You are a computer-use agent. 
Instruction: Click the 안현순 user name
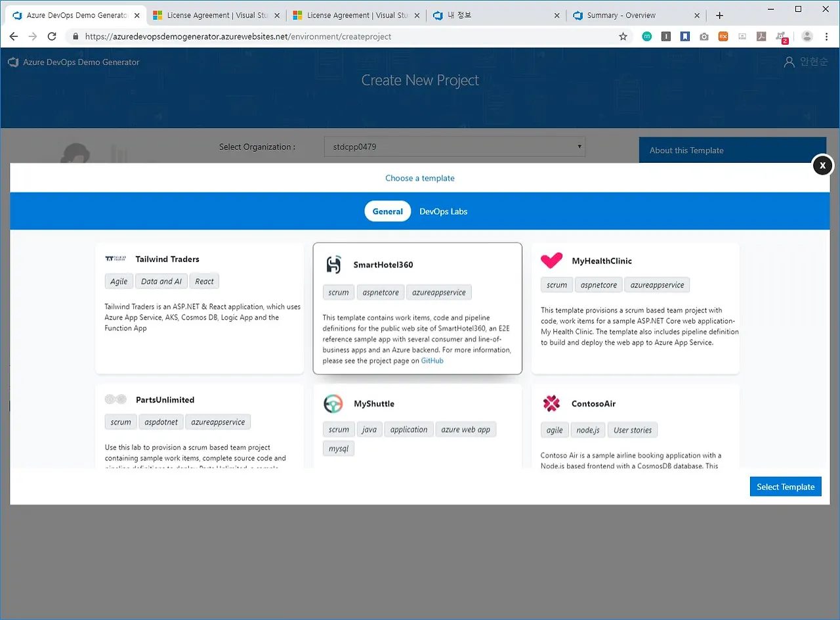point(814,62)
